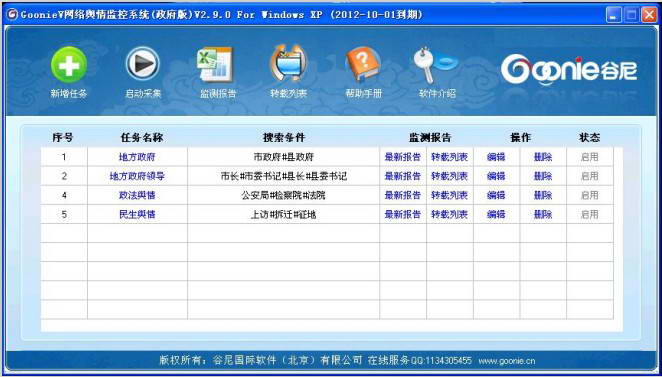Open 转载列表 for 民生舆情 row
This screenshot has height=377, width=662.
450,214
